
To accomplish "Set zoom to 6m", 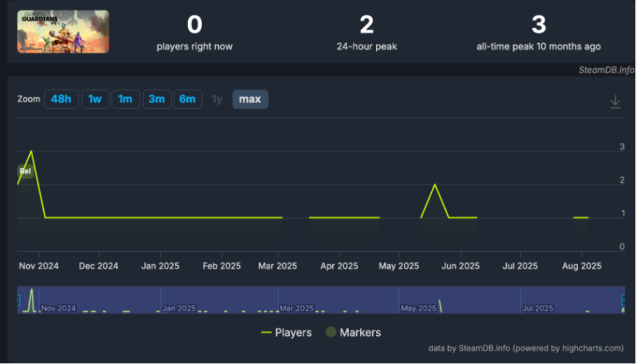I will pyautogui.click(x=188, y=99).
